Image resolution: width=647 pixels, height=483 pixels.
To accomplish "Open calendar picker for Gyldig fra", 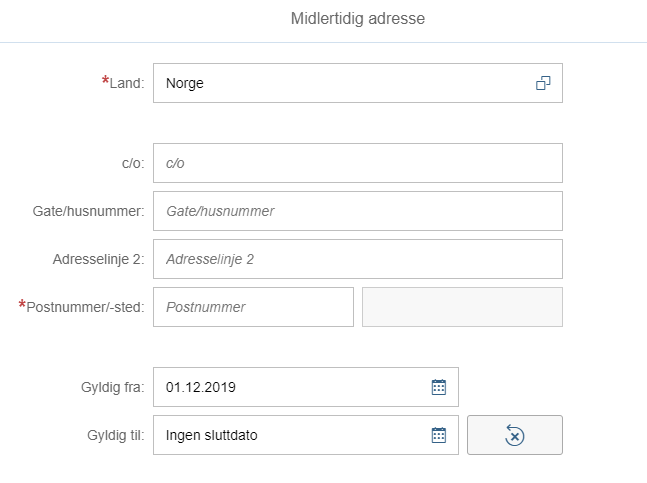I will (x=439, y=387).
